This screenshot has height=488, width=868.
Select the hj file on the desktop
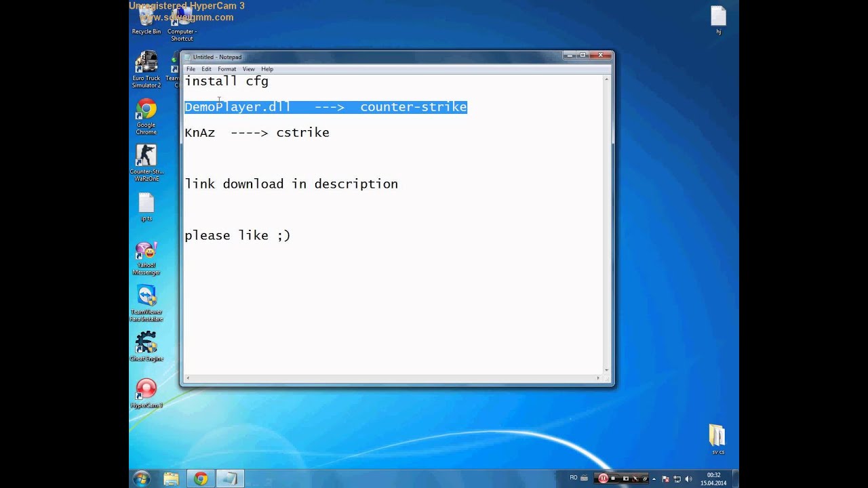[718, 20]
